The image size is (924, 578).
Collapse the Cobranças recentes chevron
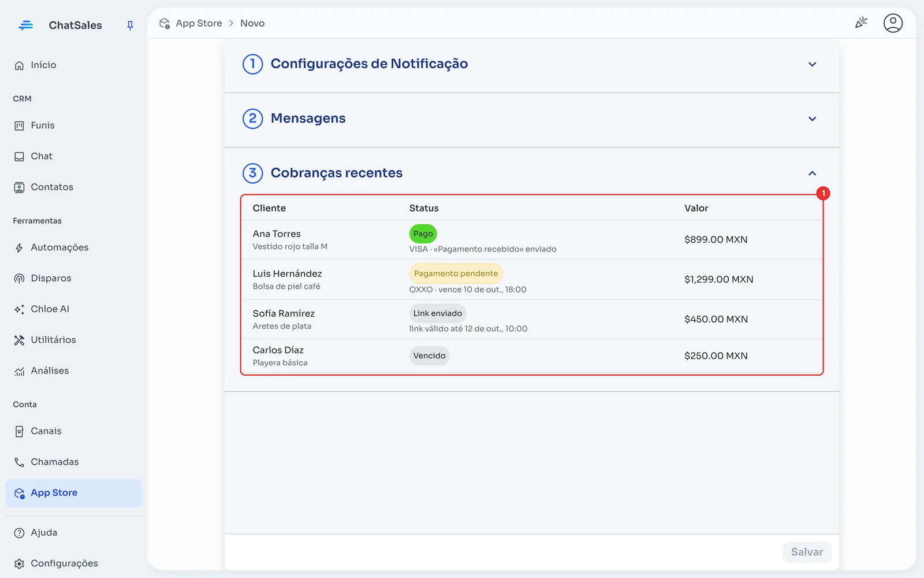812,173
